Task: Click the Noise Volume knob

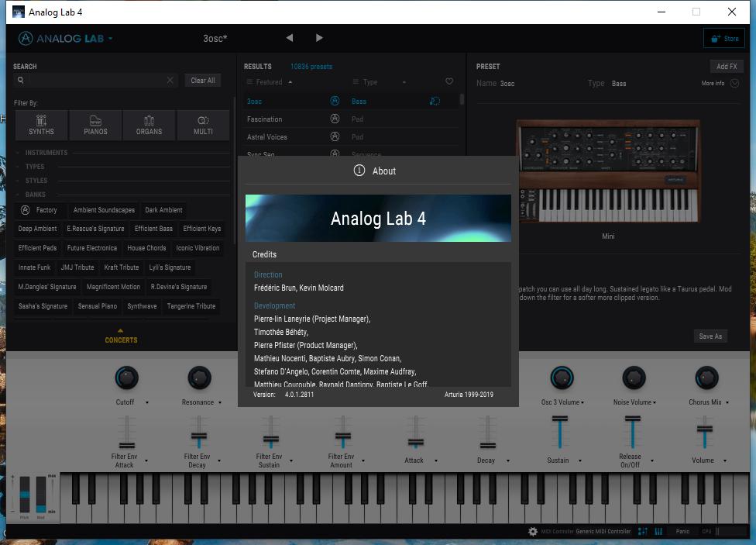Action: click(634, 378)
